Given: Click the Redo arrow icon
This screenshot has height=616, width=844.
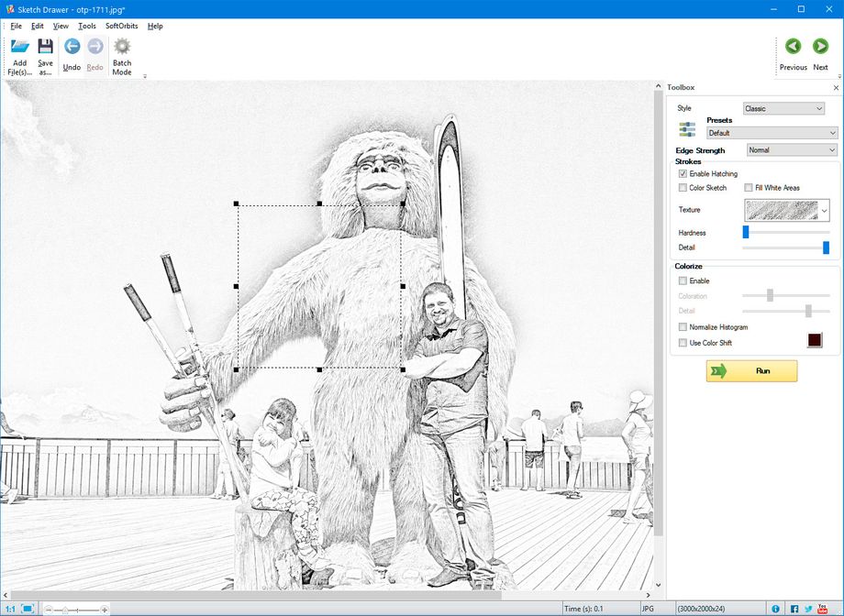Looking at the screenshot, I should pos(95,46).
